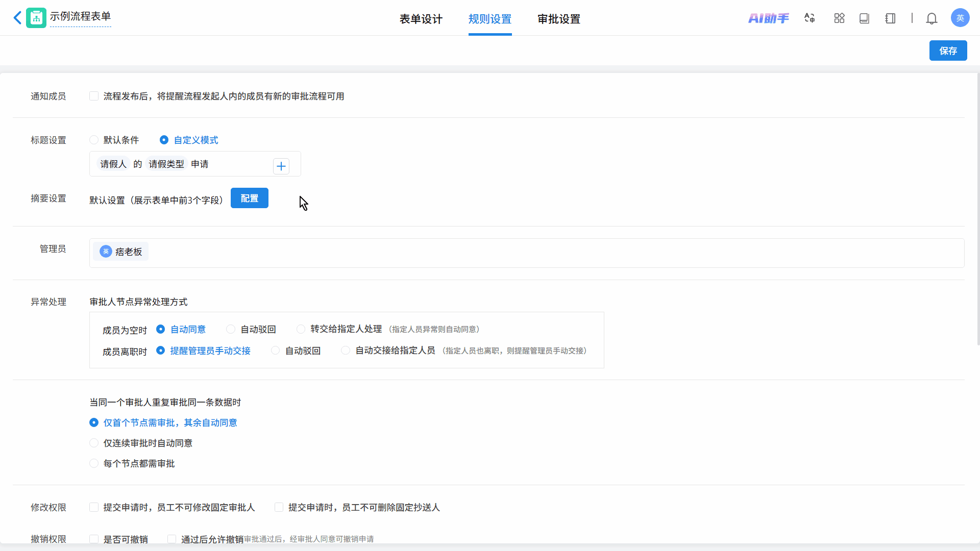Click the language translation icon
The height and width of the screenshot is (551, 980).
810,18
